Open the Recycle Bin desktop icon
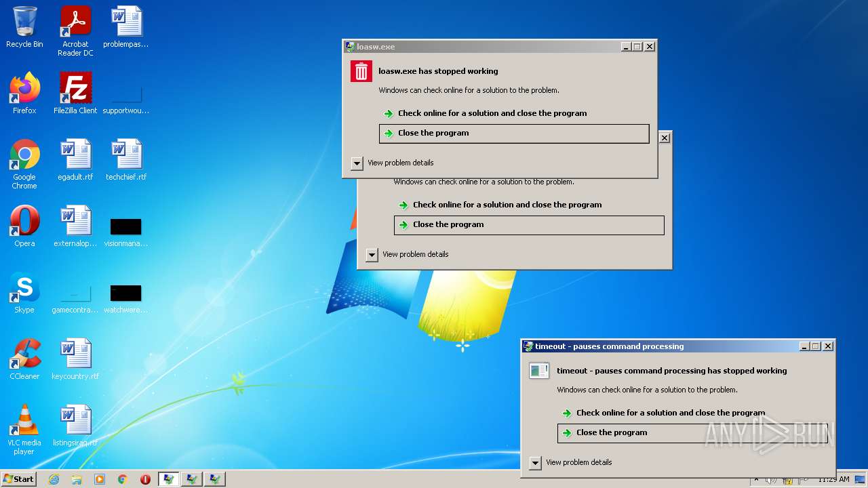Viewport: 868px width, 488px height. [x=24, y=27]
